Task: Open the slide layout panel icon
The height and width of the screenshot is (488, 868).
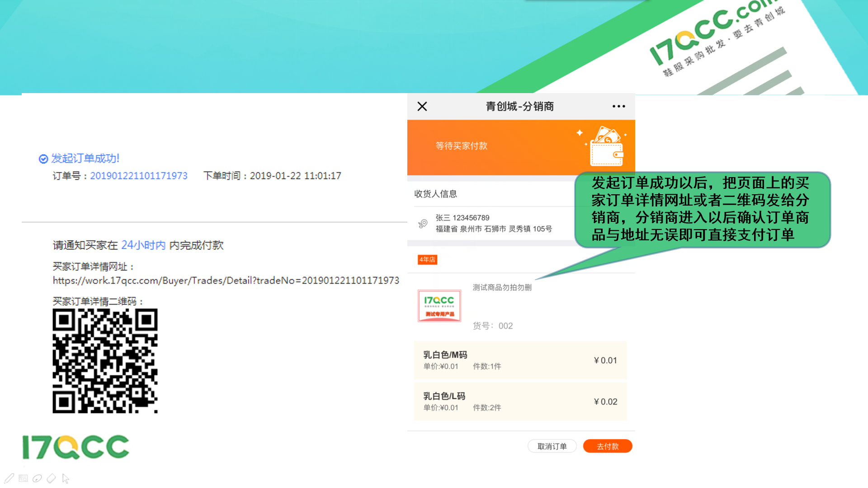Action: pos(24,478)
